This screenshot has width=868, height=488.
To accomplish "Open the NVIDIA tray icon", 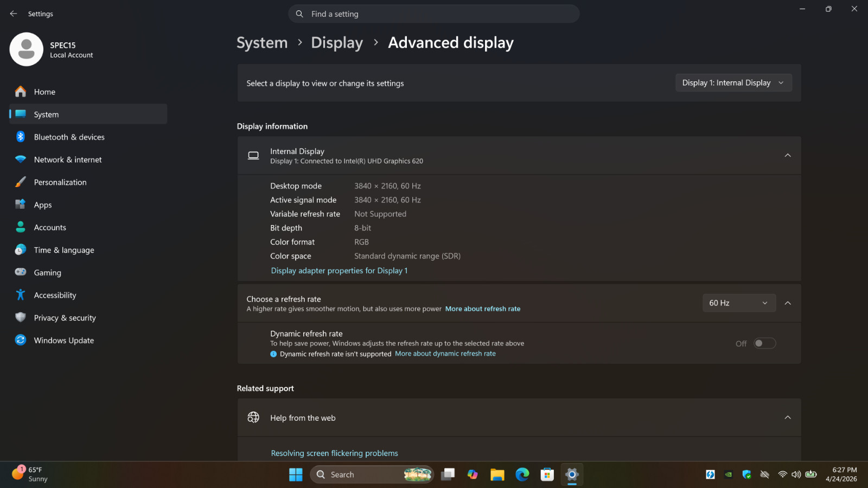I will click(729, 474).
